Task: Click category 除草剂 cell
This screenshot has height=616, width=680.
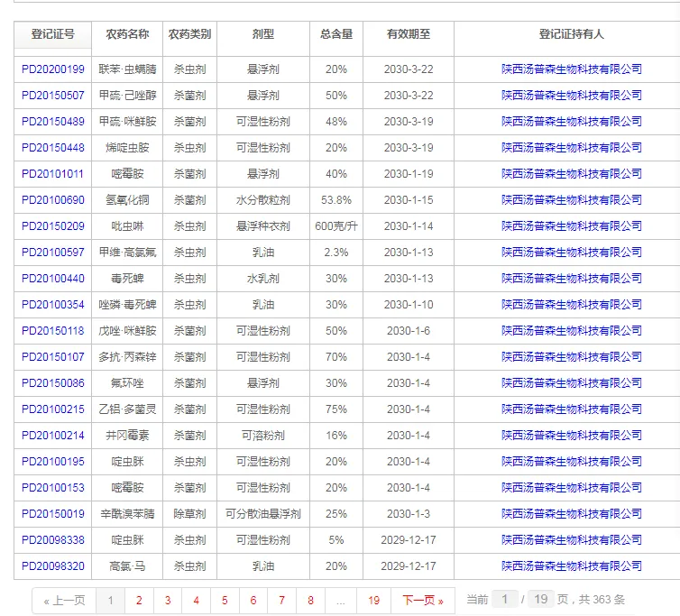Action: click(x=190, y=513)
